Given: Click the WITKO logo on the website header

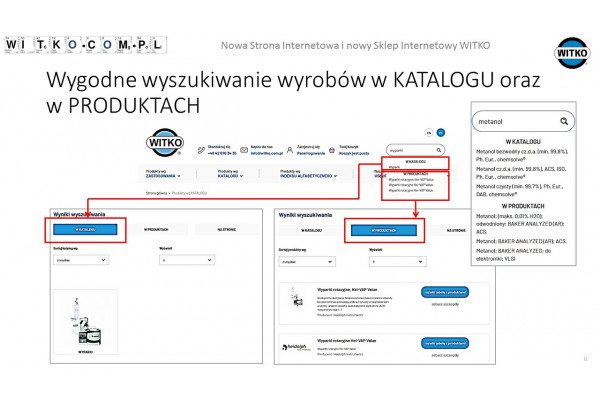Looking at the screenshot, I should pyautogui.click(x=165, y=142).
